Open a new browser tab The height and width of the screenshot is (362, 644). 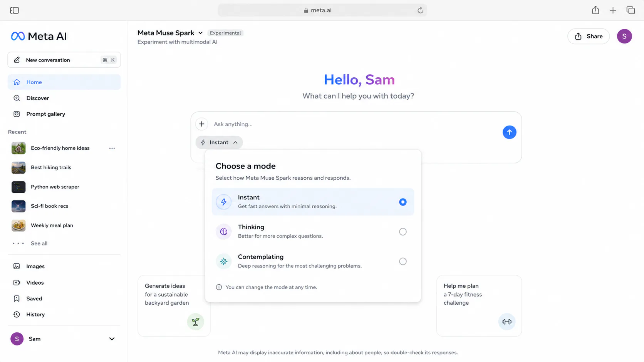613,10
